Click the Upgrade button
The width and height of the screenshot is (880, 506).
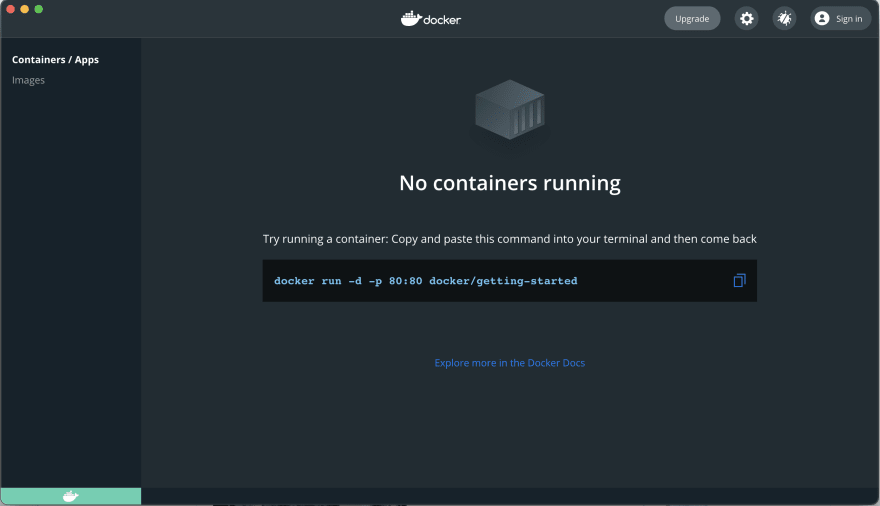tap(692, 19)
